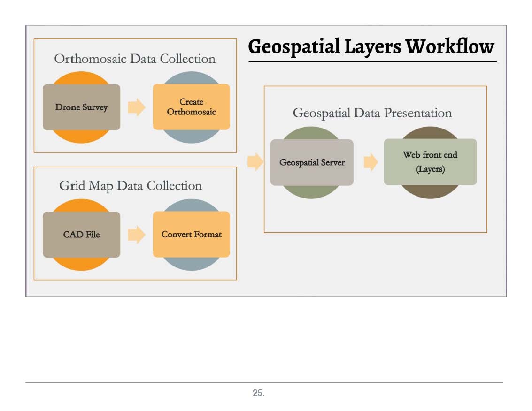Click the arrow pointing into the Geospatial Server box

255,162
